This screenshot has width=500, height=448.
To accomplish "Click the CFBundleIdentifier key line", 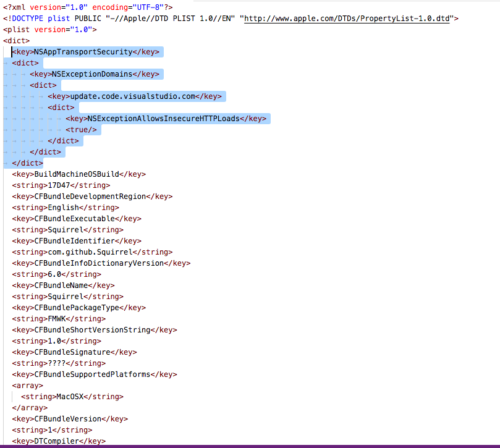I will [77, 241].
